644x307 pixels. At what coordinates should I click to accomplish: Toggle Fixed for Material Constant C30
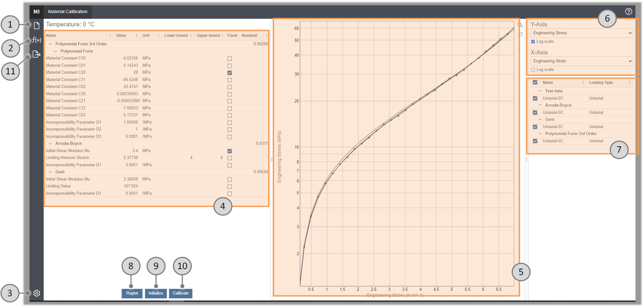pyautogui.click(x=230, y=94)
